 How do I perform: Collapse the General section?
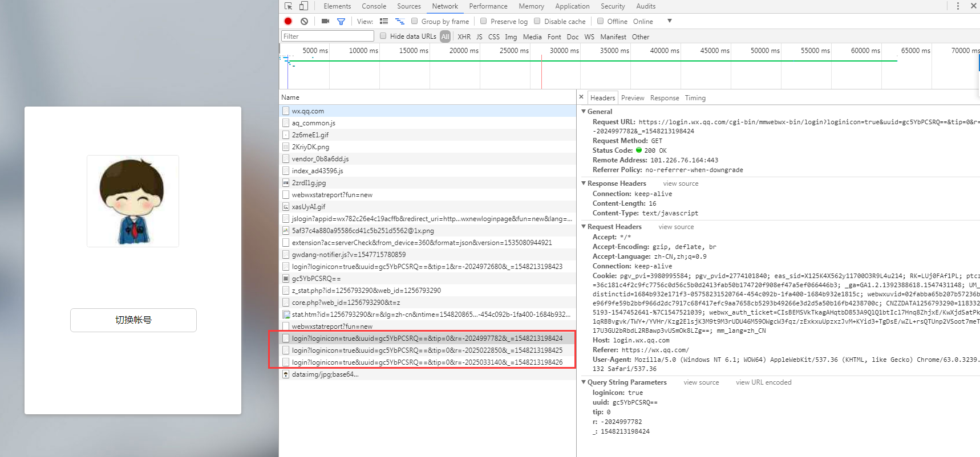[584, 111]
